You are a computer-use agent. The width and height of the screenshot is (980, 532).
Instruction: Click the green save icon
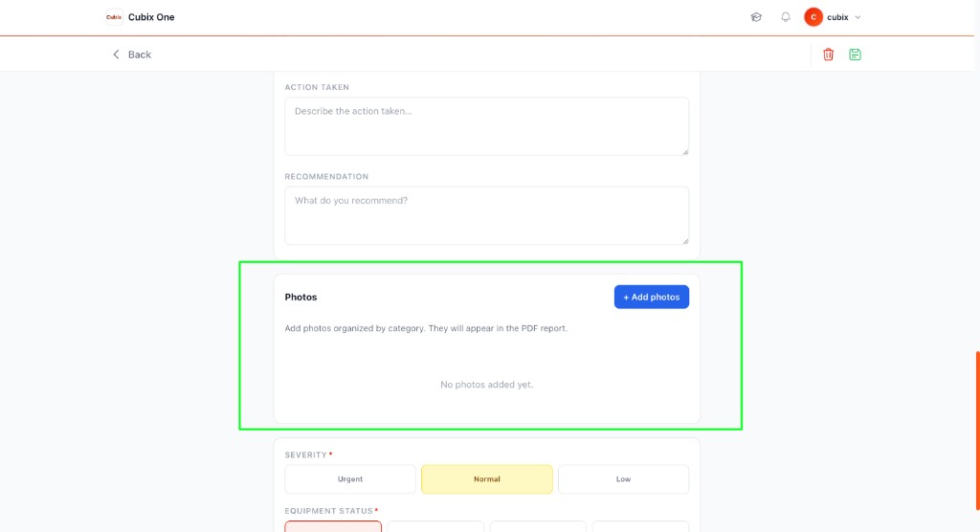855,55
